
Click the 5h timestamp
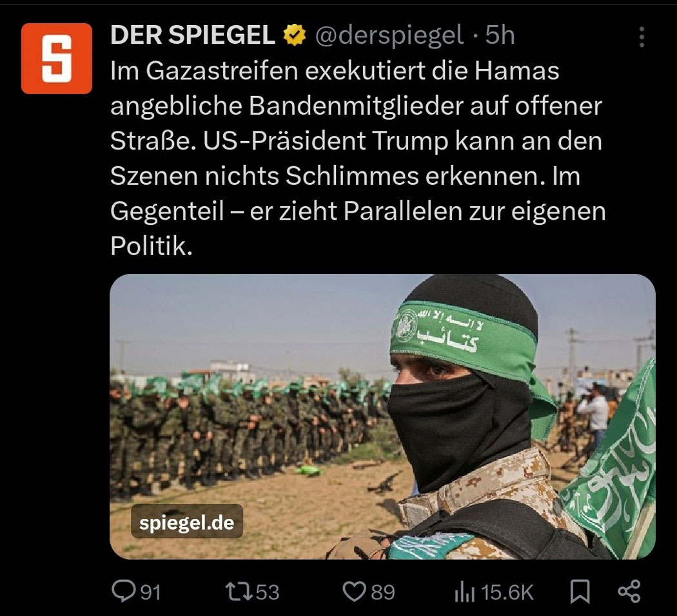point(500,35)
